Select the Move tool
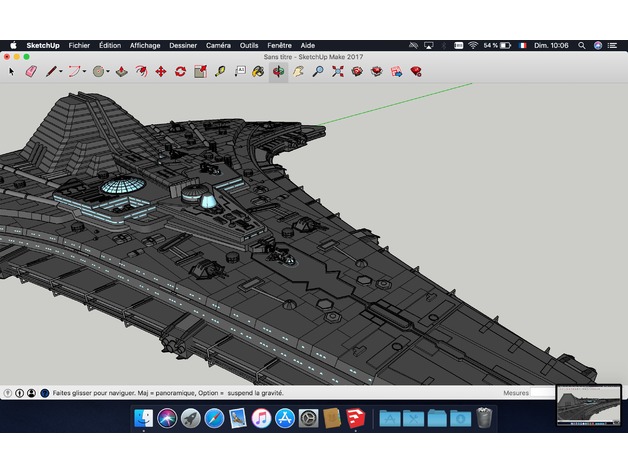Screen dimensions: 628x472 pos(161,72)
